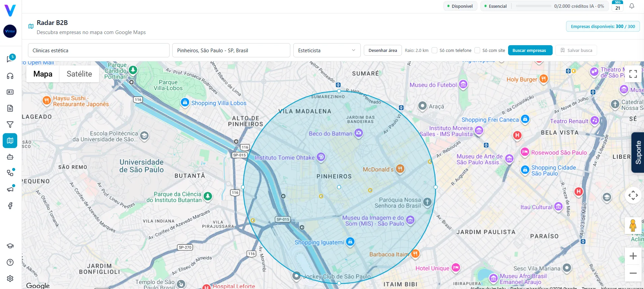Open the graduation cap academy icon
This screenshot has width=644, height=289.
10,246
